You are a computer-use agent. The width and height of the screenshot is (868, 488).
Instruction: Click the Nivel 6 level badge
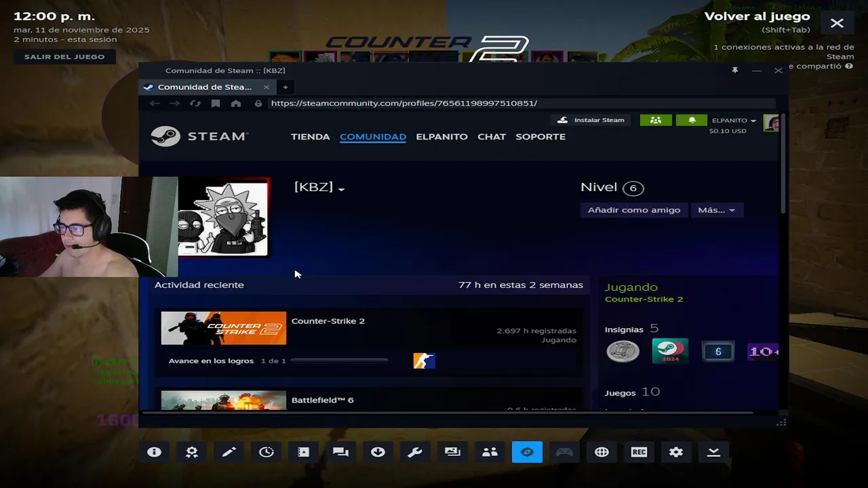(x=633, y=188)
